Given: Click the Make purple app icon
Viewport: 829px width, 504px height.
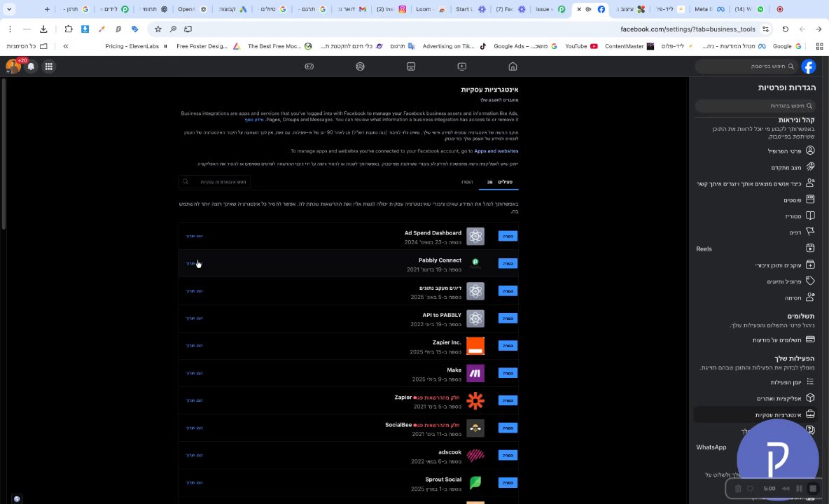Looking at the screenshot, I should (475, 373).
